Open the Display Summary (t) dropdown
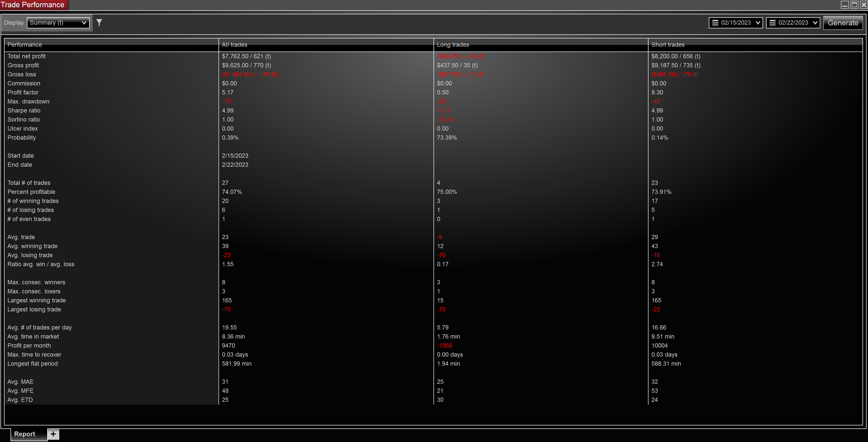The height and width of the screenshot is (442, 868). tap(58, 23)
